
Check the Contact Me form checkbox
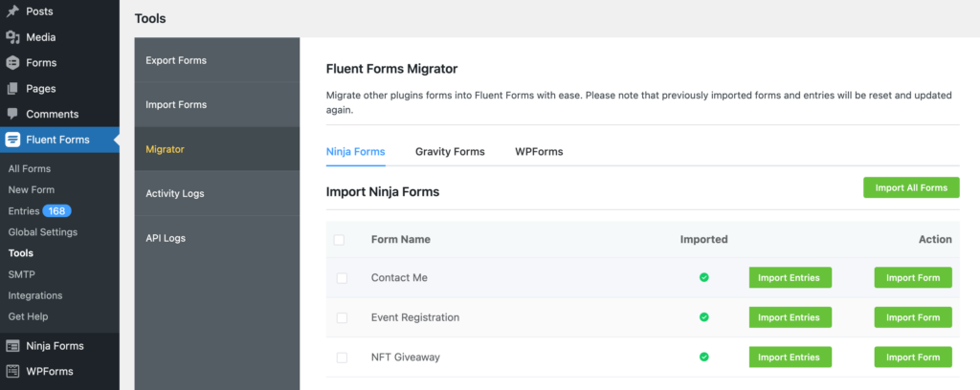point(342,278)
